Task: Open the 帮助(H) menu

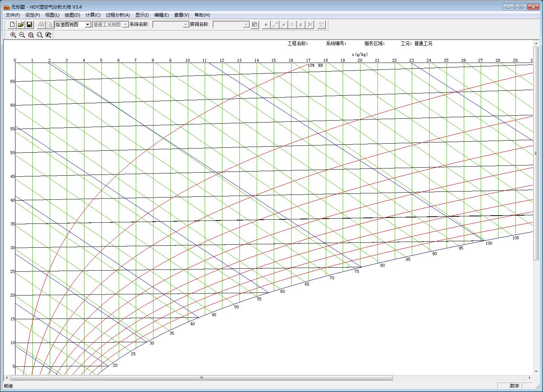Action: [202, 15]
